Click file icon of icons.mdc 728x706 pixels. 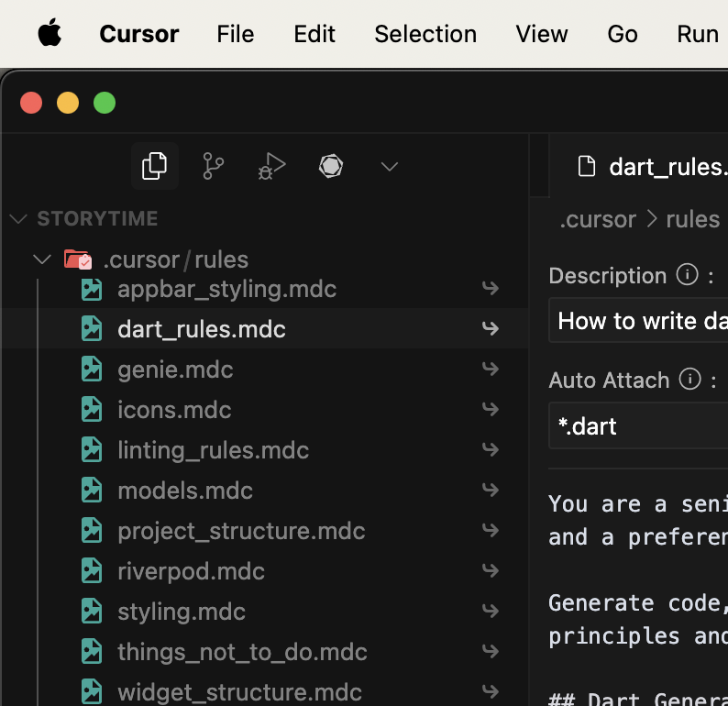[x=92, y=410]
